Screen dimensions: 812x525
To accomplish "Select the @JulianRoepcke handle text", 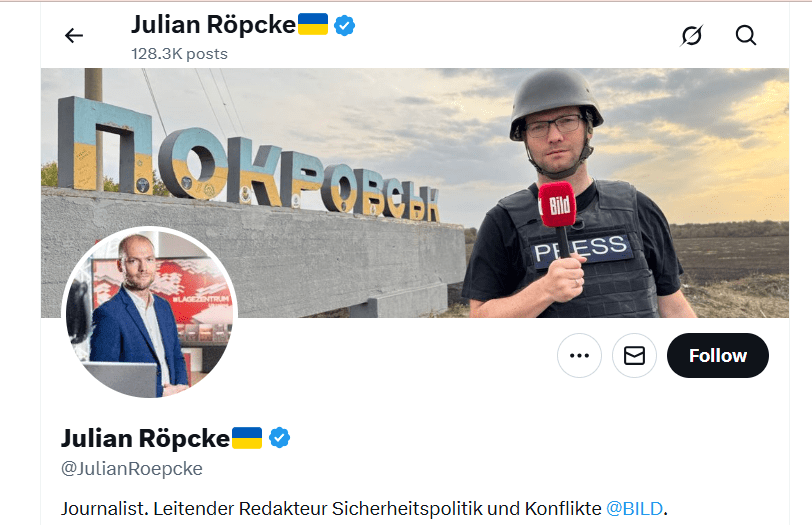I will click(132, 469).
